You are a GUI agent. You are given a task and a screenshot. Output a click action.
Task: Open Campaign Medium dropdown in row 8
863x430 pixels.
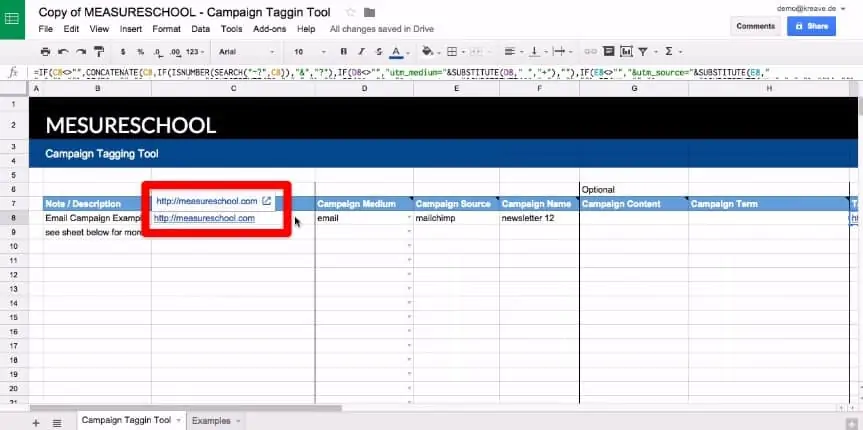click(x=409, y=218)
